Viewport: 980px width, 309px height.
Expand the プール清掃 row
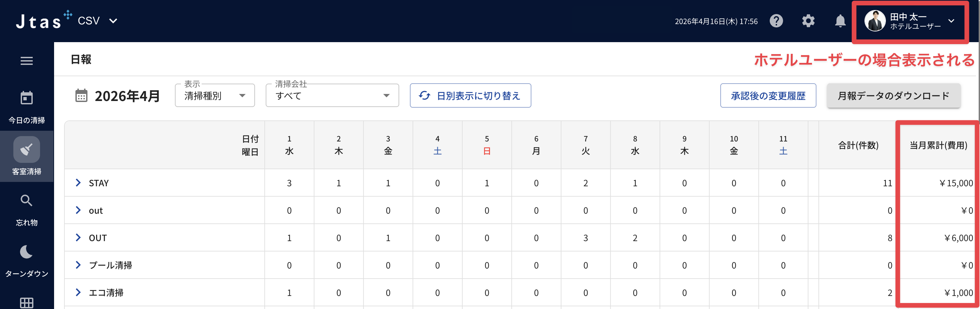[78, 265]
